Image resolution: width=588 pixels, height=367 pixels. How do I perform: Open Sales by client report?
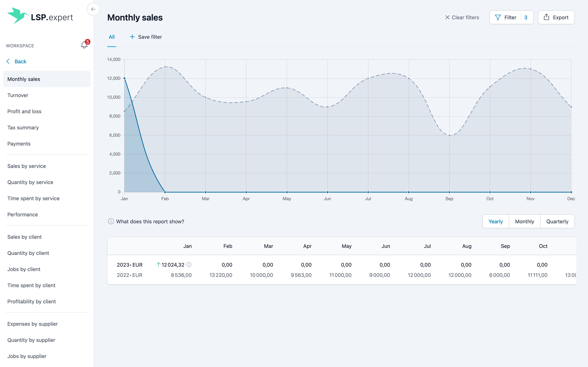24,237
